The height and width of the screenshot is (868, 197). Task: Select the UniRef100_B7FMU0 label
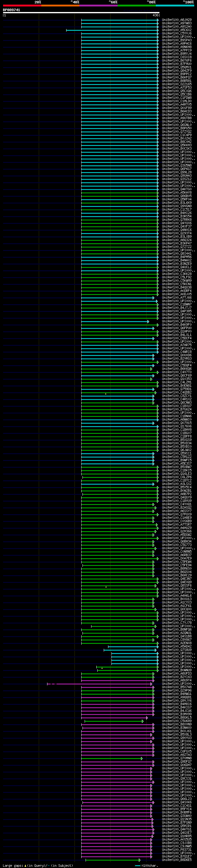[x=177, y=64]
